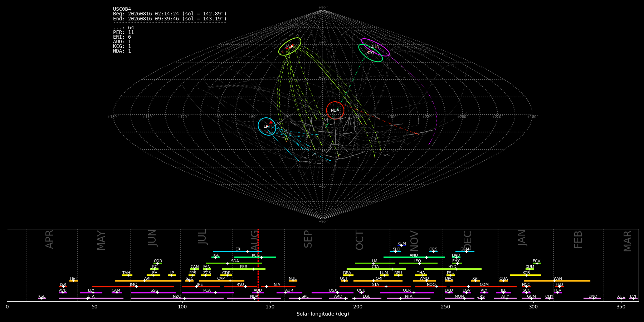Select the QUA shower marker
Viewport: 644px width, 322px height.
503,281
